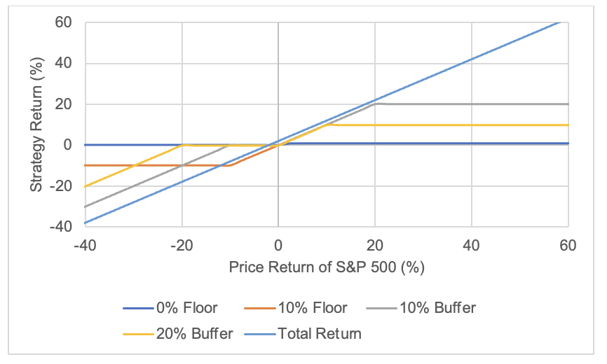Select orange legend swatch for 10% Floor

point(264,308)
